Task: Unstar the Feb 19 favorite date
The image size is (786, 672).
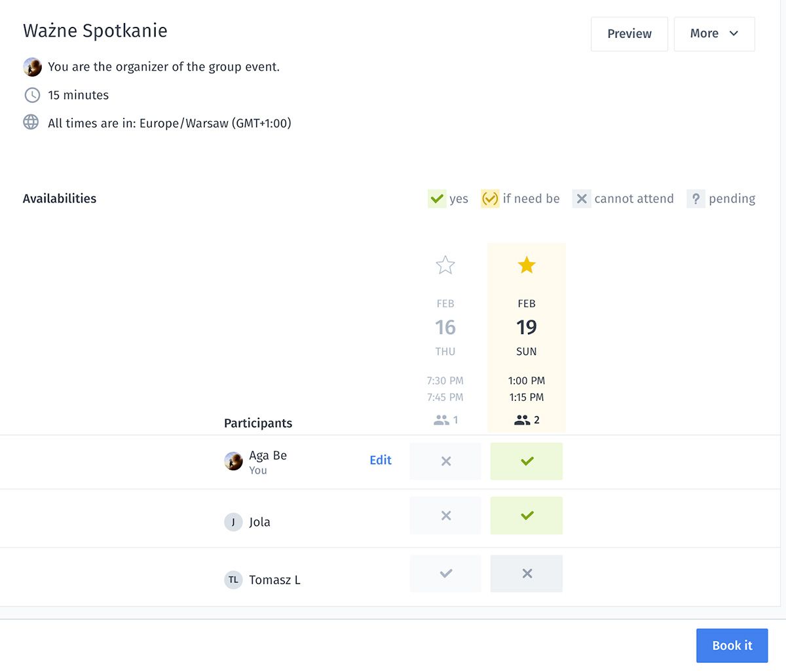Action: point(527,265)
